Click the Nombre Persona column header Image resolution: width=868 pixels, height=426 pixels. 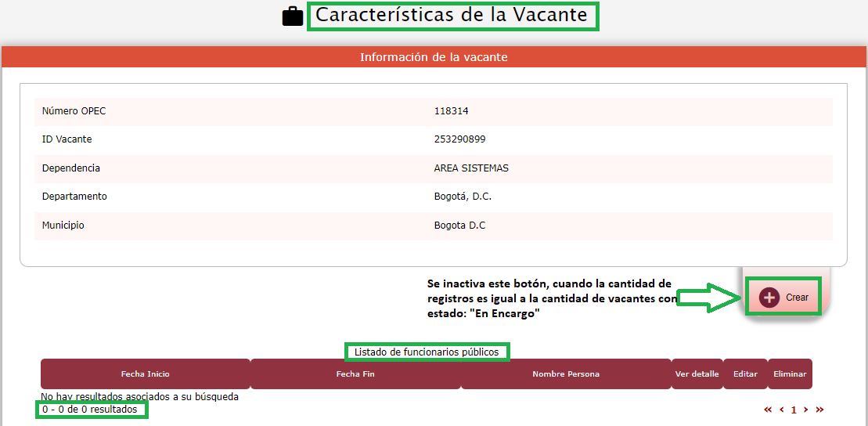(x=566, y=374)
